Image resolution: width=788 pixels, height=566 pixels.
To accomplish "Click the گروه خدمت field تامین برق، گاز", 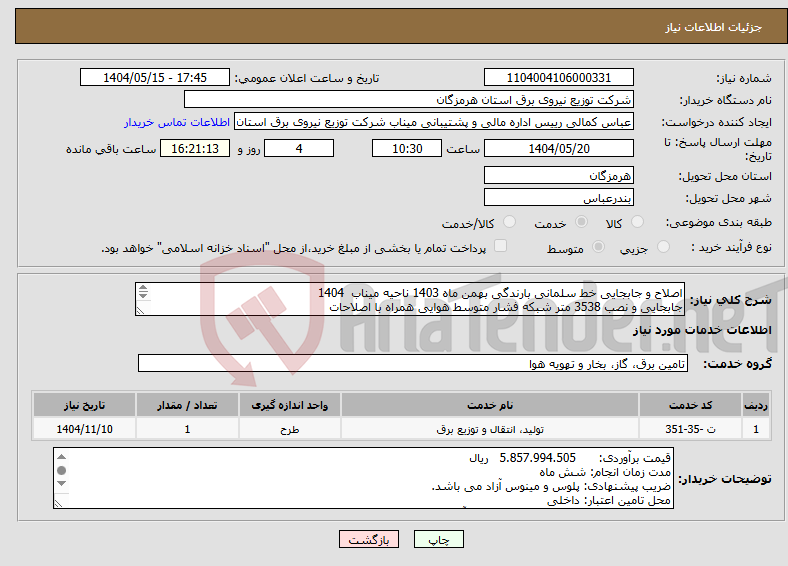I will coord(413,363).
